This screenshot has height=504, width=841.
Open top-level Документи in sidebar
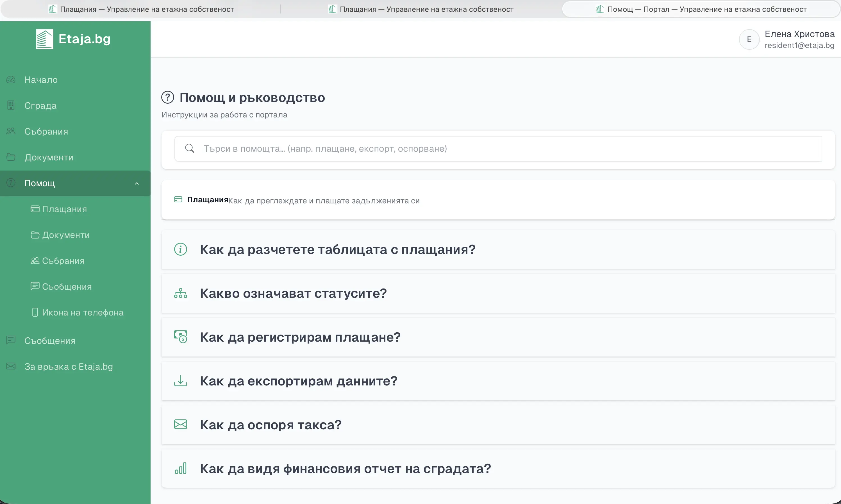coord(75,157)
